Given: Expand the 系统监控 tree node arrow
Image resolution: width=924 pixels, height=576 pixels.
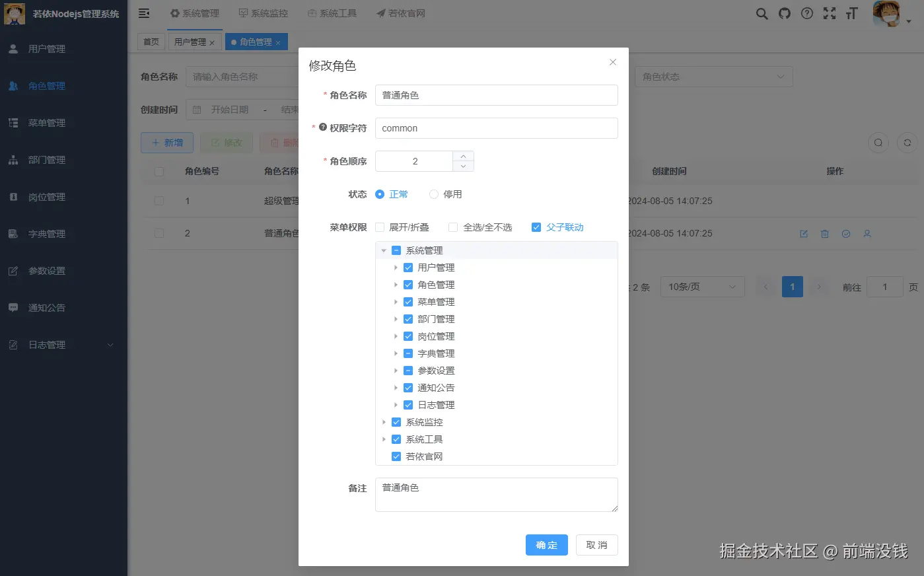Looking at the screenshot, I should [384, 422].
